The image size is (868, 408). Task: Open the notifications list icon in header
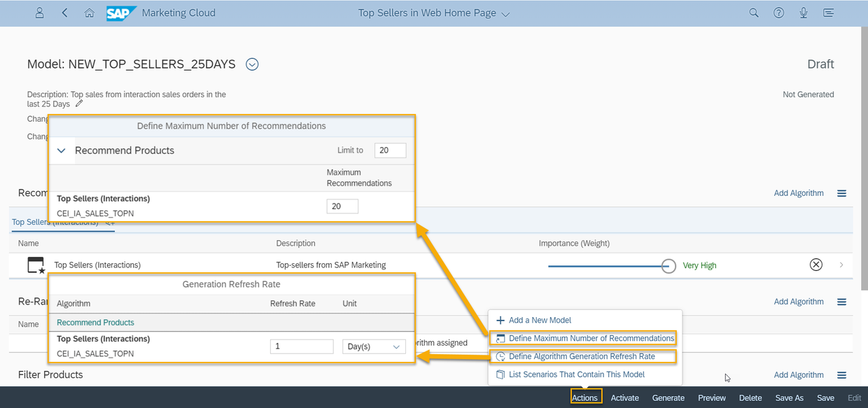point(829,13)
